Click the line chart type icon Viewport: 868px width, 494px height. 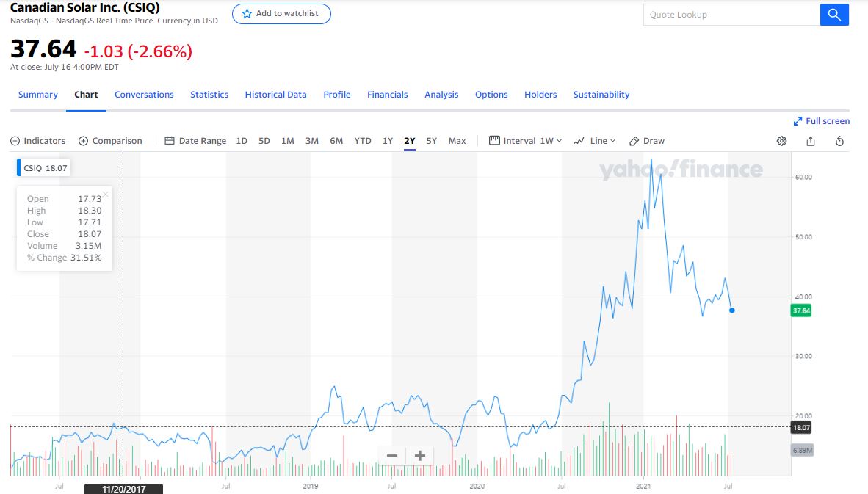[x=579, y=141]
